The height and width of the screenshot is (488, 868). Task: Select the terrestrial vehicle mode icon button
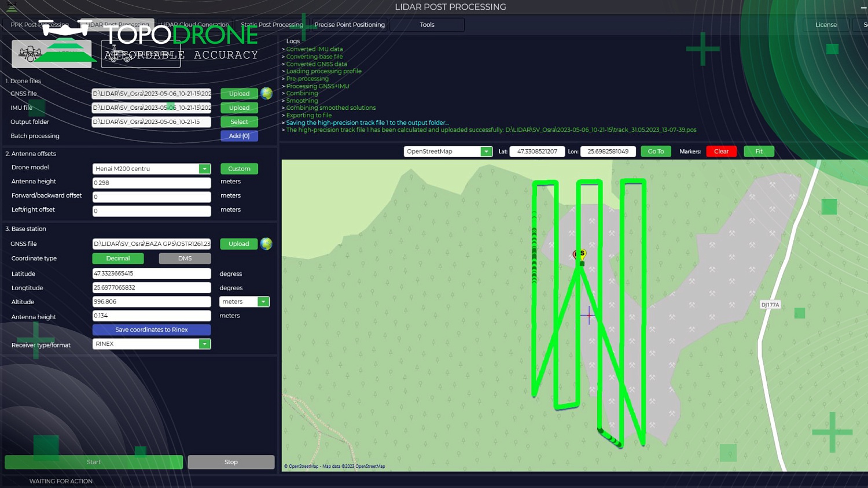141,54
